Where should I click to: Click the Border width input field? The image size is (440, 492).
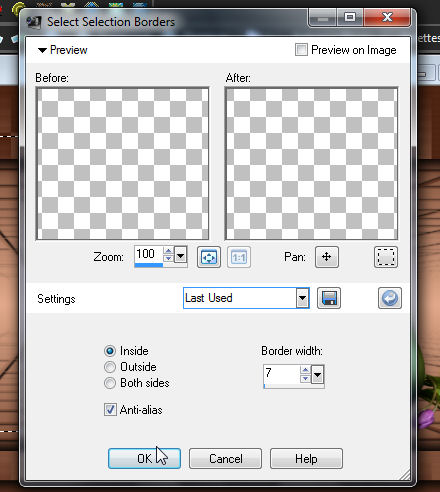click(x=282, y=375)
